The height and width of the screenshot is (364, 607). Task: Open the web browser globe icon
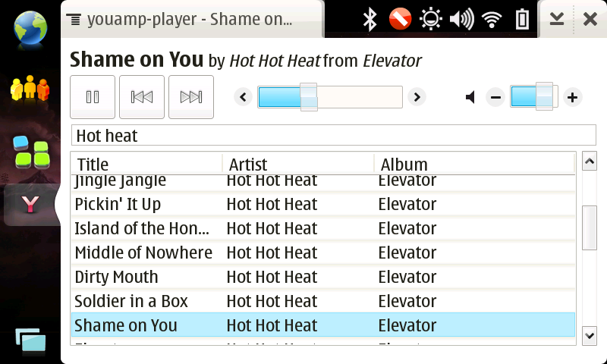29,26
